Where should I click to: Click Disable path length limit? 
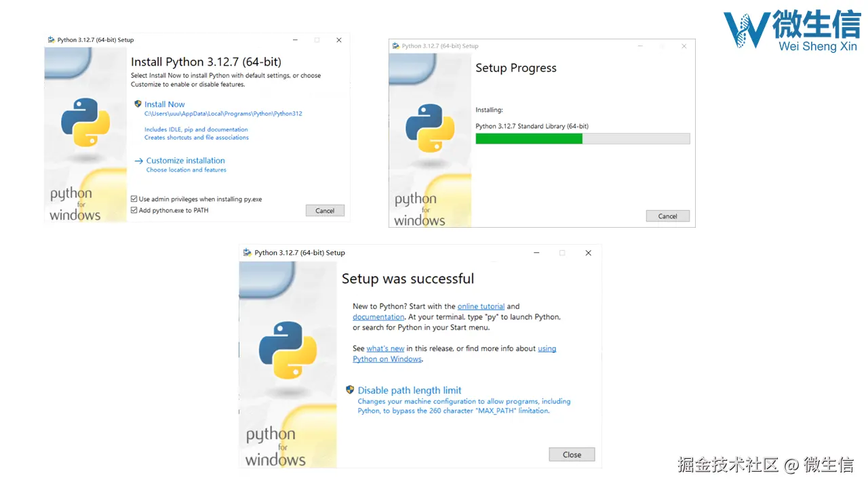tap(410, 390)
